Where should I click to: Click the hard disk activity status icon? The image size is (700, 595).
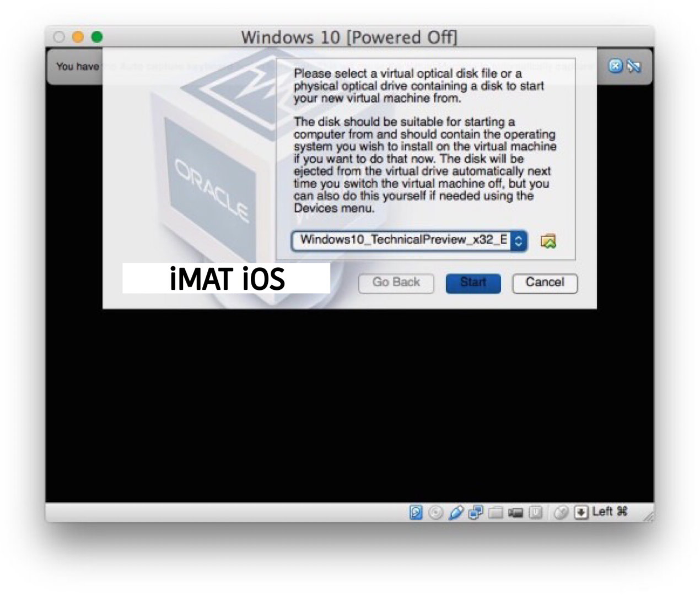click(416, 513)
